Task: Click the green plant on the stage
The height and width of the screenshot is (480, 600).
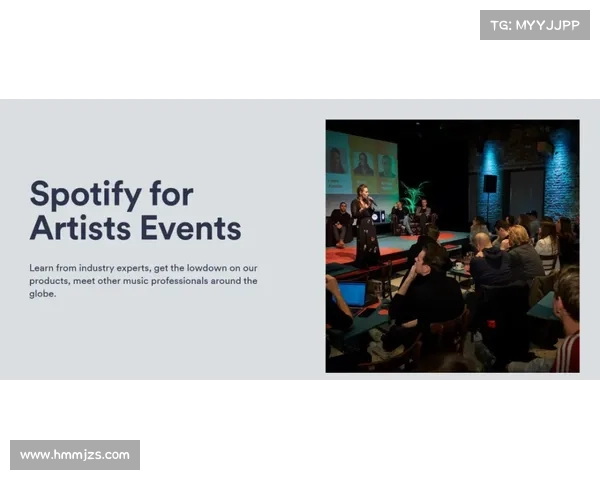Action: [x=412, y=195]
